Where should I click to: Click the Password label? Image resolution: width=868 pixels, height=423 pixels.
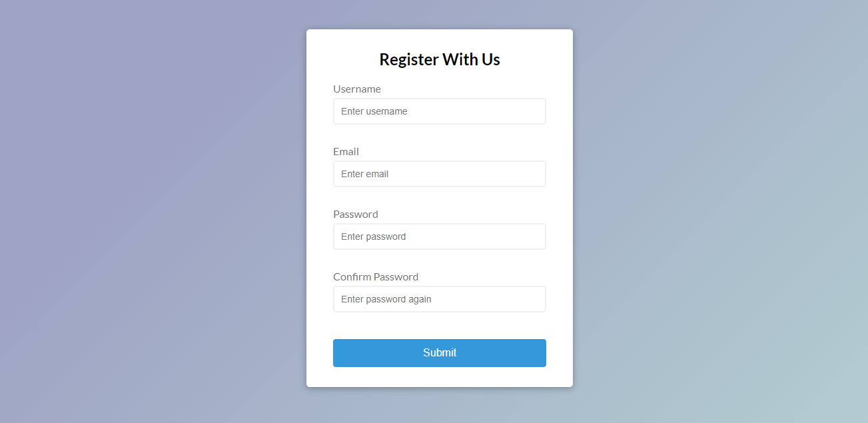point(355,214)
